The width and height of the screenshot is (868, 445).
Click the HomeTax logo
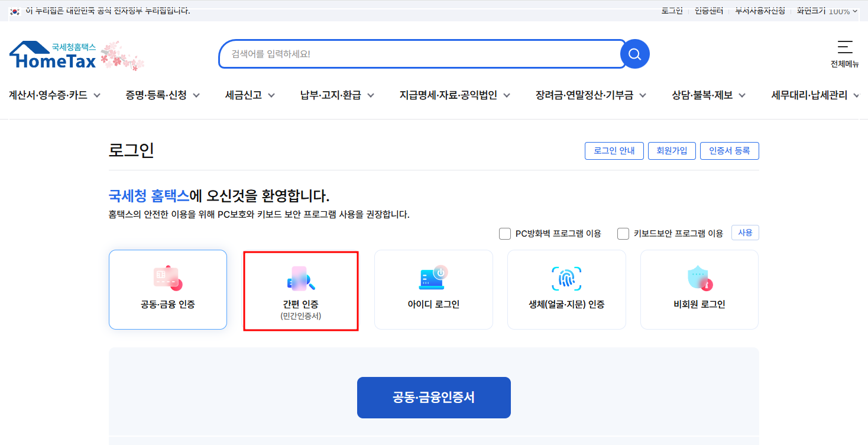pyautogui.click(x=53, y=56)
